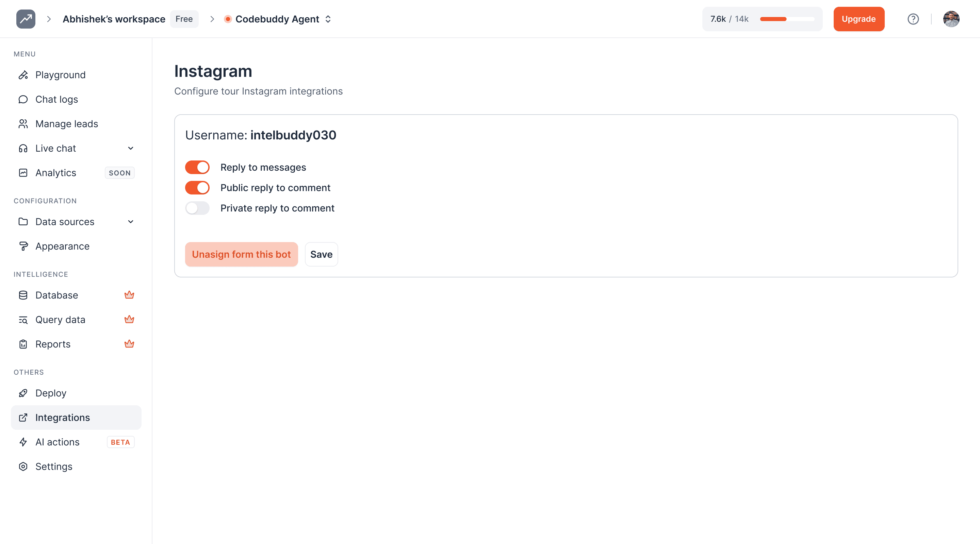Open the user profile avatar
Screen dimensions: 980x544
951,19
